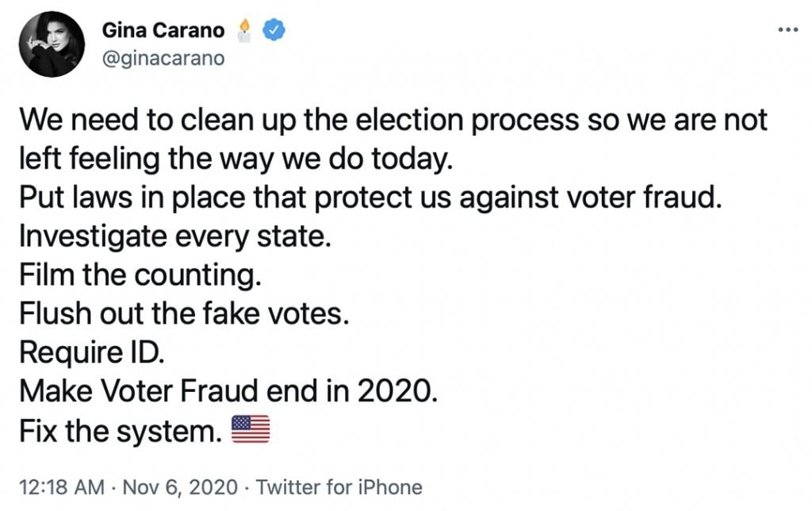This screenshot has width=812, height=511.
Task: Click the "Fix the system." text
Action: click(x=119, y=430)
